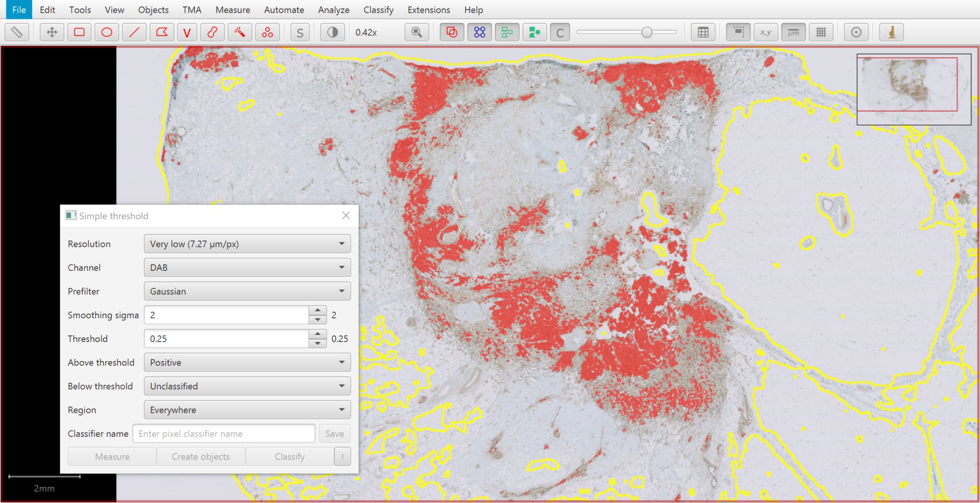Decrease Threshold with down arrow
Screen dimensions: 980x503
(317, 343)
